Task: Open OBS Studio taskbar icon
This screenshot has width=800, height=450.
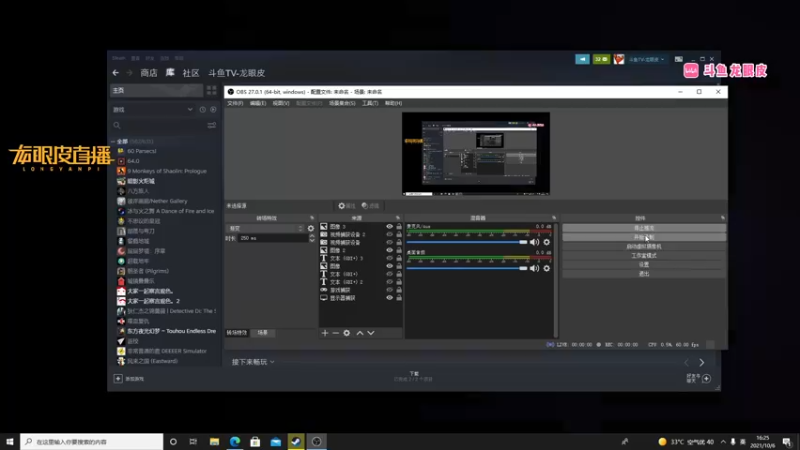Action: (316, 441)
